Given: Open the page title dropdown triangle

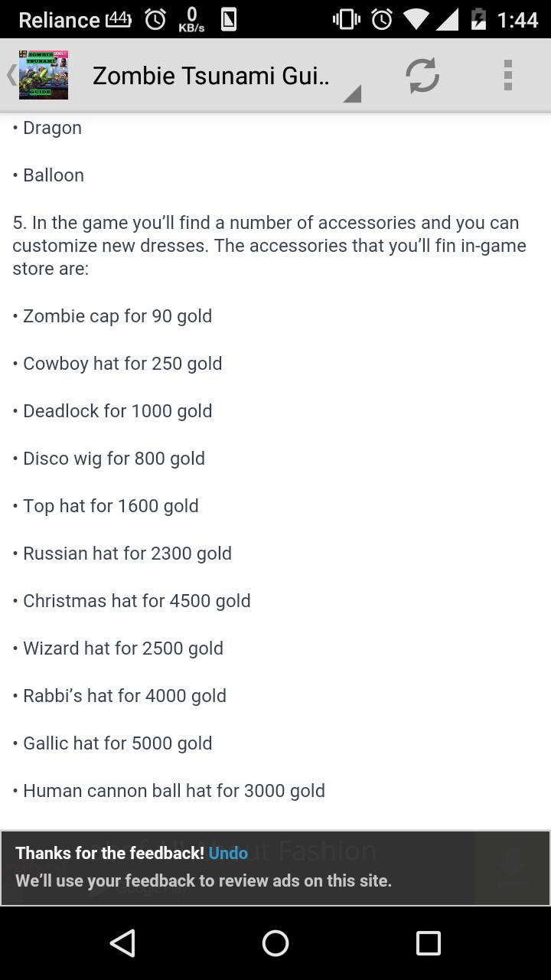Looking at the screenshot, I should click(x=351, y=94).
